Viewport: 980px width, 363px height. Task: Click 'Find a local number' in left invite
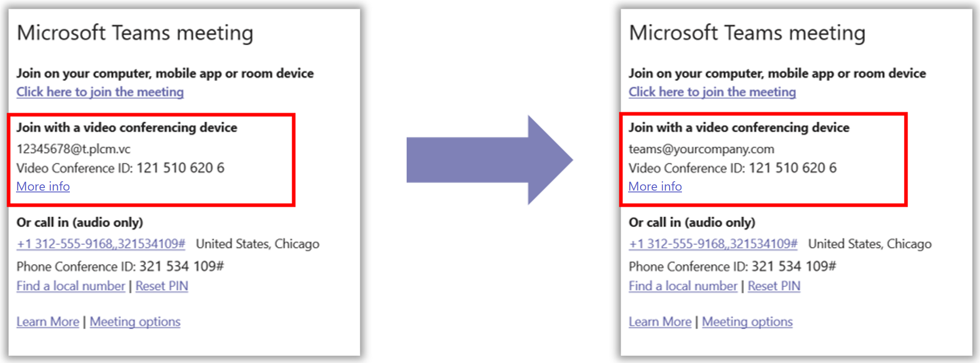tap(71, 286)
